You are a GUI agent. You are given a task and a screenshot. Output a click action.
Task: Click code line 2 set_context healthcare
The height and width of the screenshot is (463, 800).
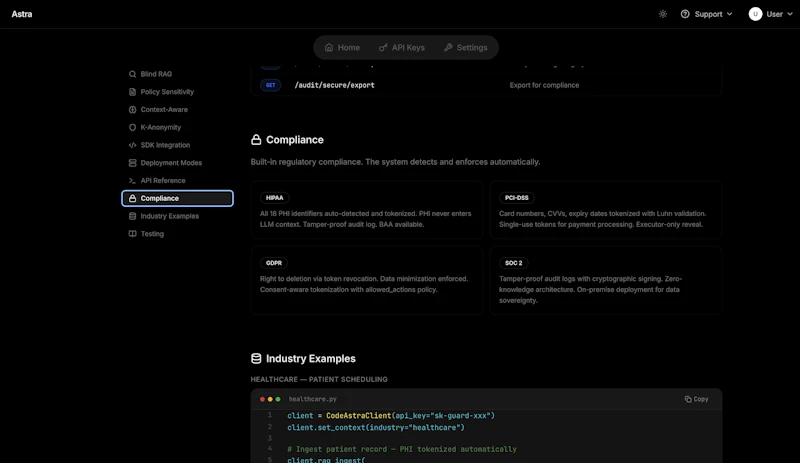[x=376, y=428]
